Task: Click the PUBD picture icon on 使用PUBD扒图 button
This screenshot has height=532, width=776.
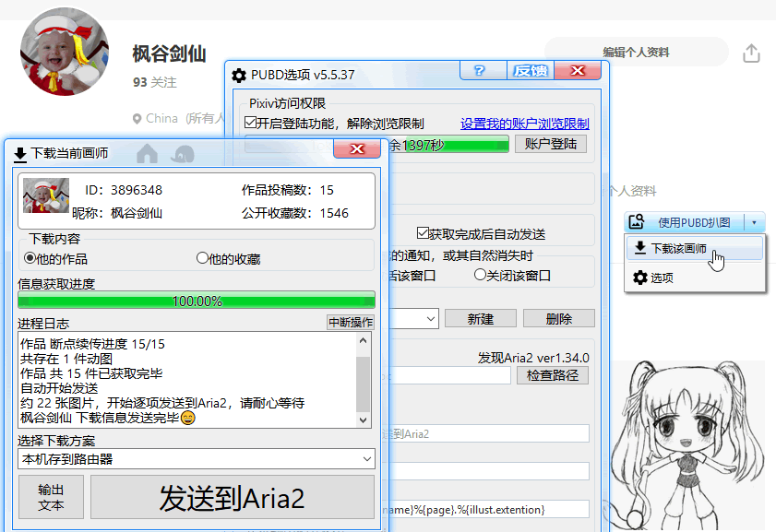Action: click(x=637, y=222)
